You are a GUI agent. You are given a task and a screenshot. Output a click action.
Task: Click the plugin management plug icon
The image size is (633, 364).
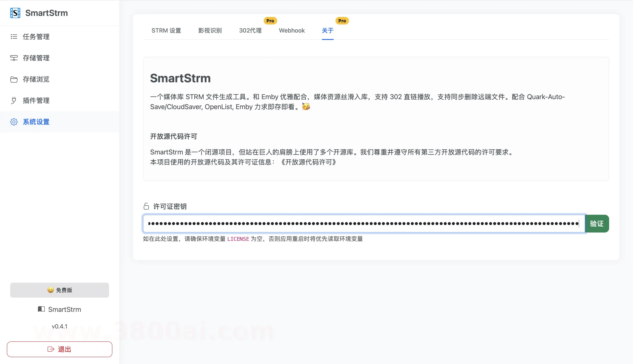tap(14, 100)
